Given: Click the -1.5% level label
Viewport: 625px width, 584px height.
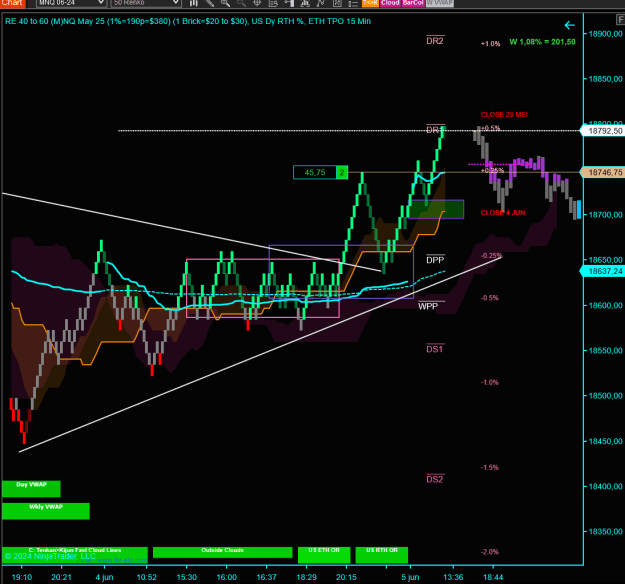Looking at the screenshot, I should [x=490, y=467].
